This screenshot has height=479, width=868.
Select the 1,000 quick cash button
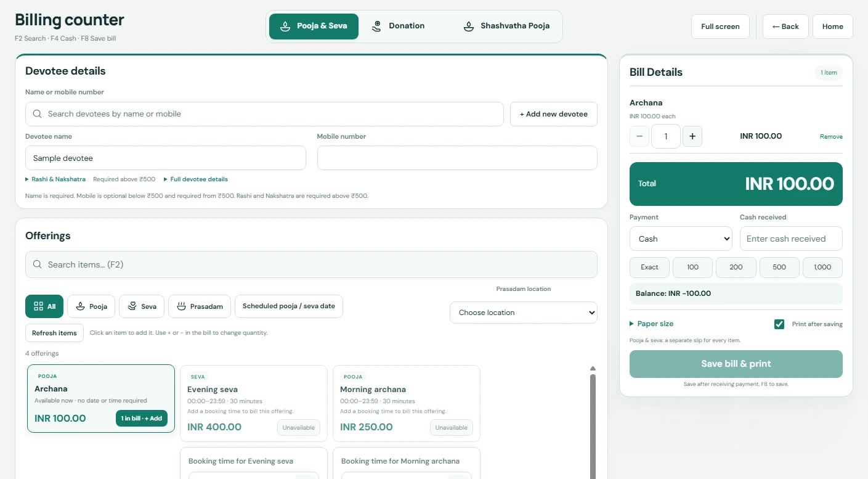tap(822, 268)
